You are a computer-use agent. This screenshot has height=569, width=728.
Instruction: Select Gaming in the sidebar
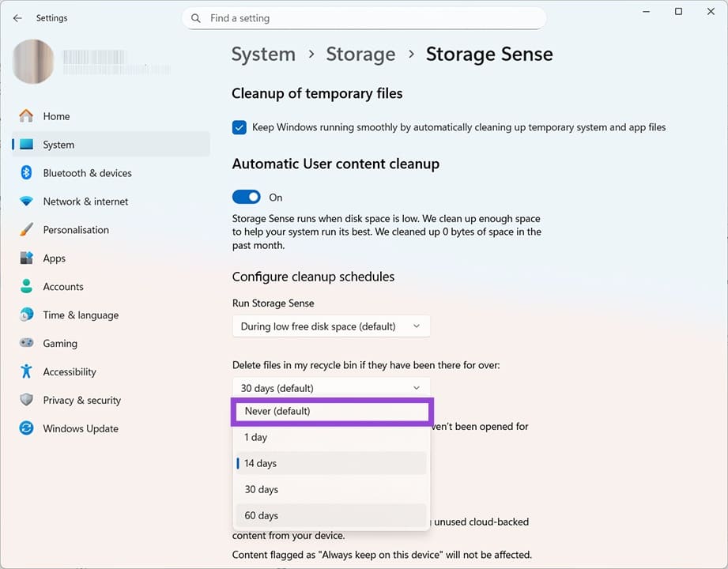tap(59, 343)
